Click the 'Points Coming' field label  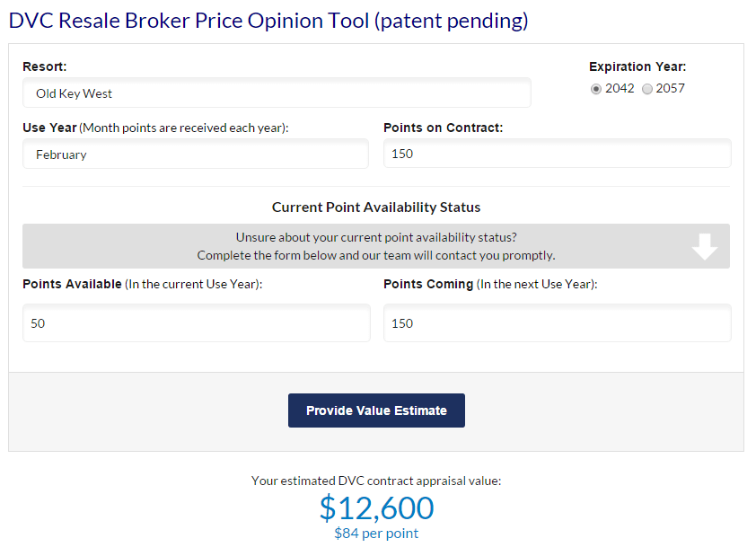click(x=428, y=284)
